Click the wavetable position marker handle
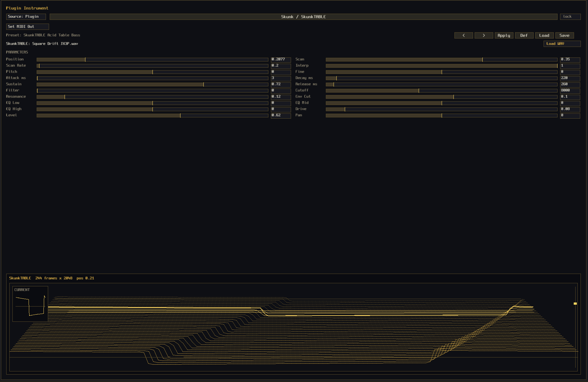Image resolution: width=588 pixels, height=382 pixels. (x=575, y=303)
